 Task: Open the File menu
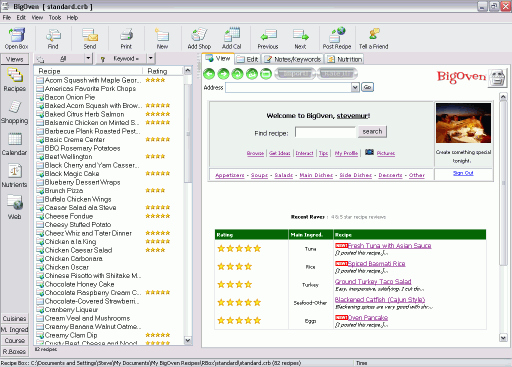[x=7, y=18]
